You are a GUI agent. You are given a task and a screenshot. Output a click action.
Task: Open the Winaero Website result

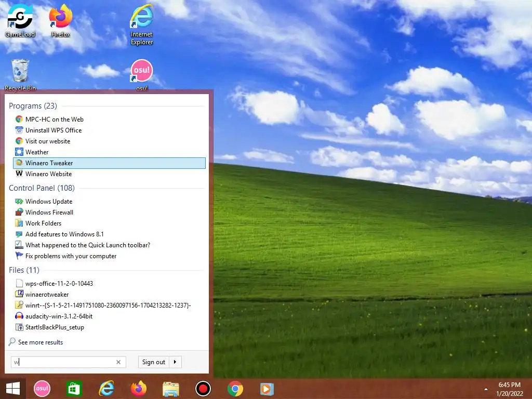[109, 174]
